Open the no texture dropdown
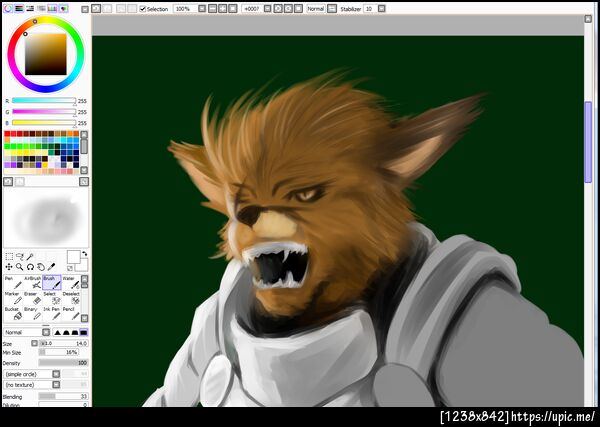 56,385
